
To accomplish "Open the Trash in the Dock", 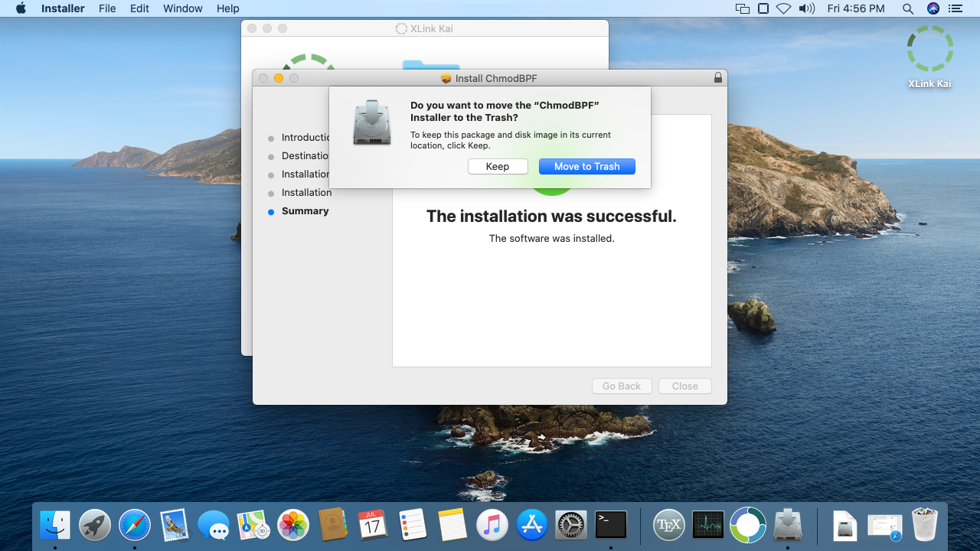I will (925, 525).
